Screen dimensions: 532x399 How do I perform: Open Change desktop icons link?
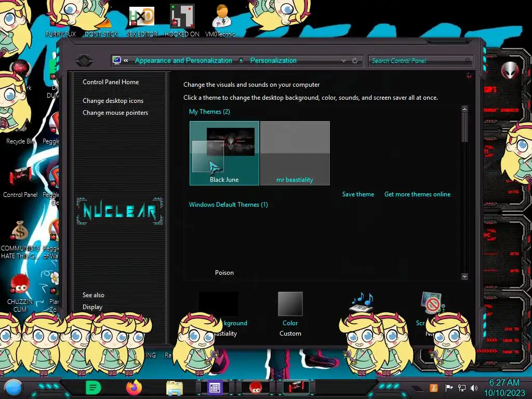113,101
